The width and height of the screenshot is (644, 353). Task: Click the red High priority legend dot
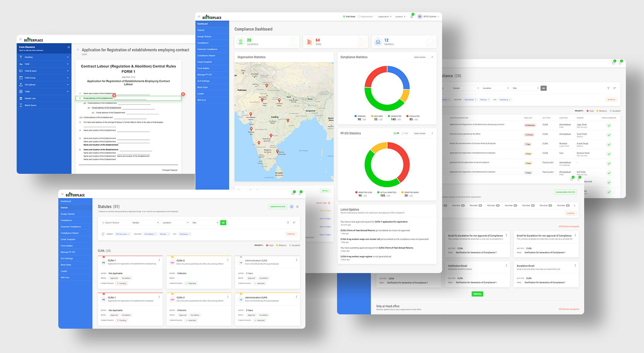click(267, 245)
